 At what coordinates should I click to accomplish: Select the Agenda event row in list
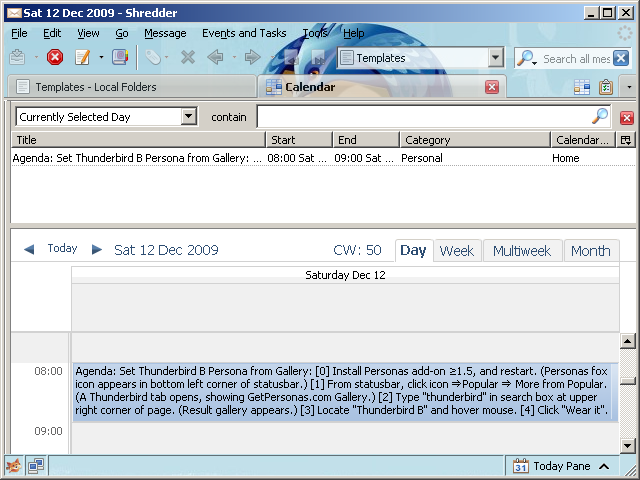[322, 158]
